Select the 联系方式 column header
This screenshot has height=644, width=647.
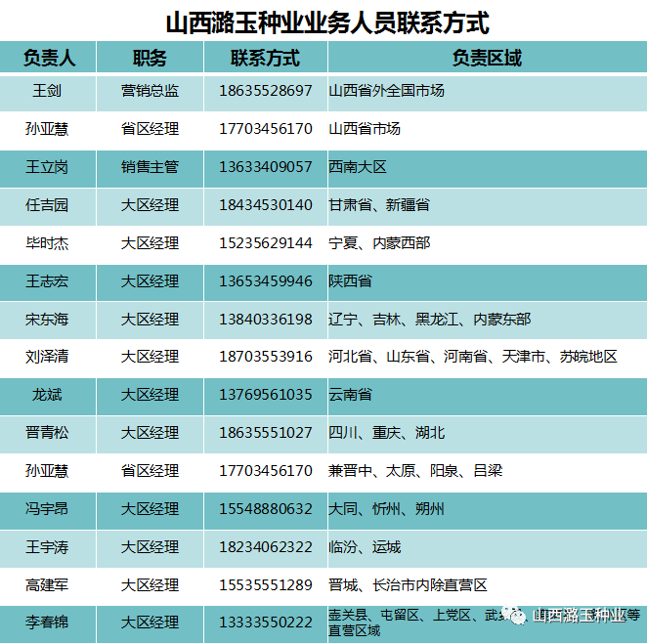(265, 58)
